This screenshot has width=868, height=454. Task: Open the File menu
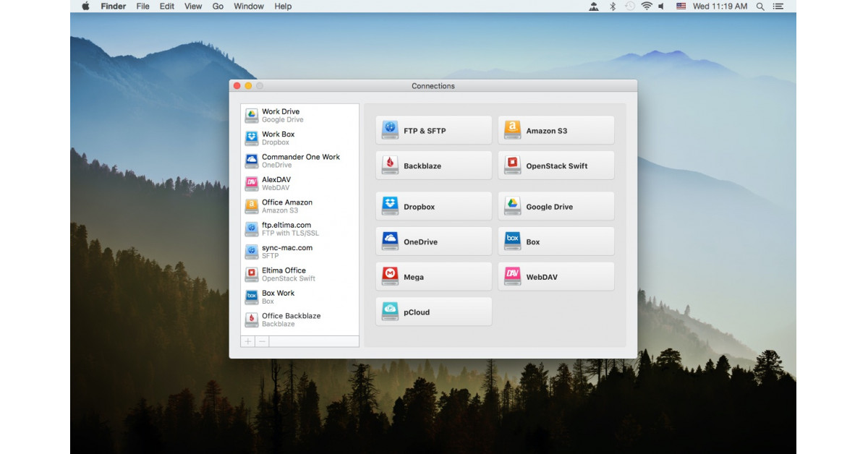pyautogui.click(x=143, y=7)
